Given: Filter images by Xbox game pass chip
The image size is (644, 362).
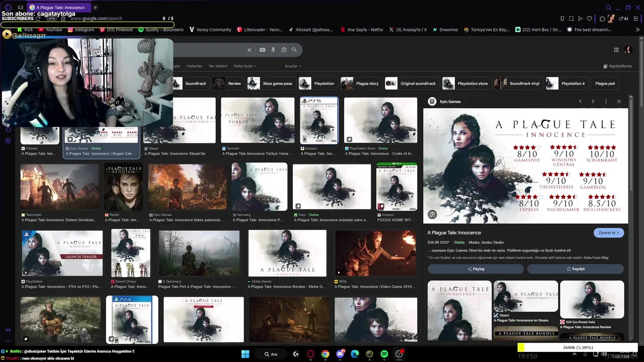Looking at the screenshot, I should click(271, 83).
